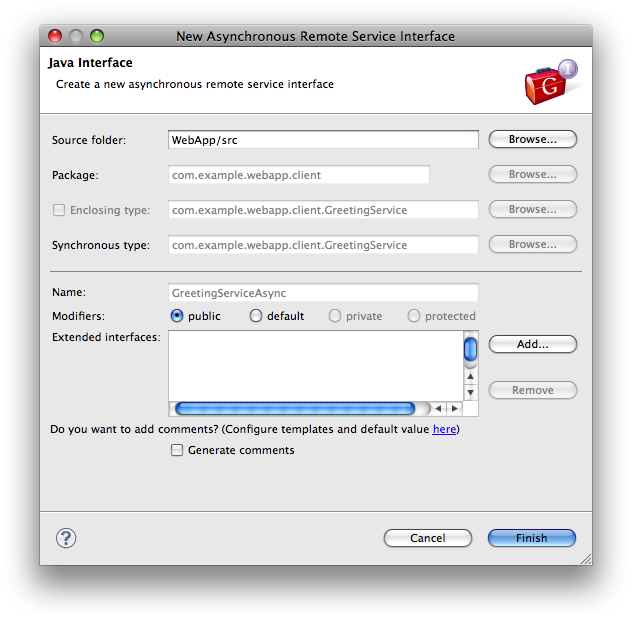Select the public modifier radio button

click(177, 316)
